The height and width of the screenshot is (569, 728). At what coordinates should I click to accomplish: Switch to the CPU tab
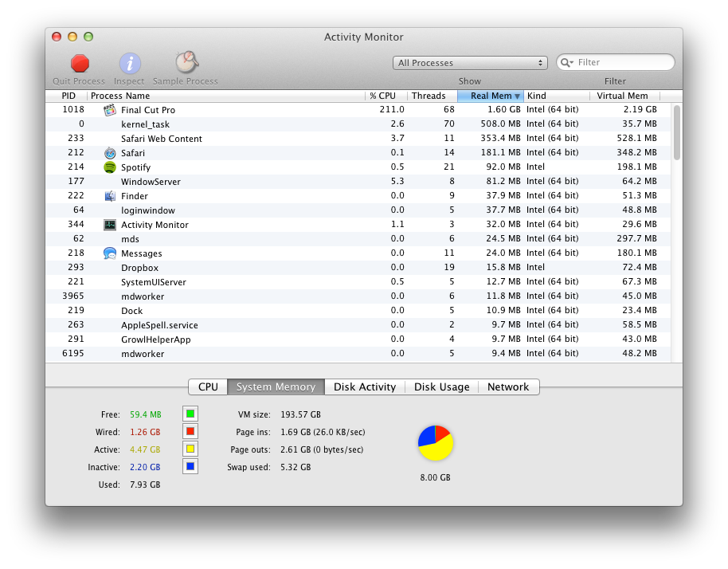(208, 387)
